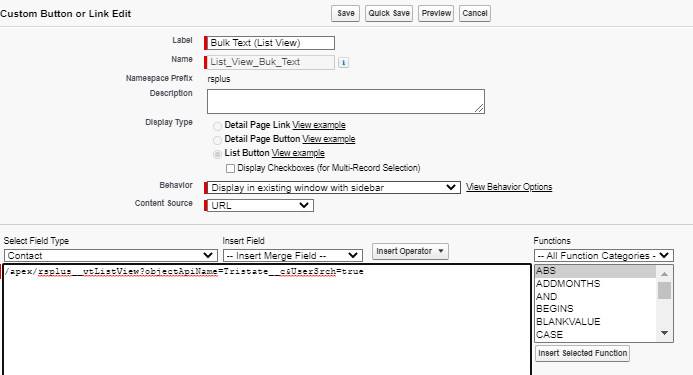Open the Select Field Type Contact dropdown
This screenshot has height=375, width=693.
(x=110, y=256)
